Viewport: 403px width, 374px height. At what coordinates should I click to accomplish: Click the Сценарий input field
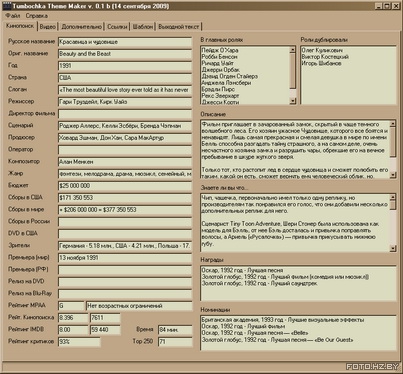click(x=125, y=126)
